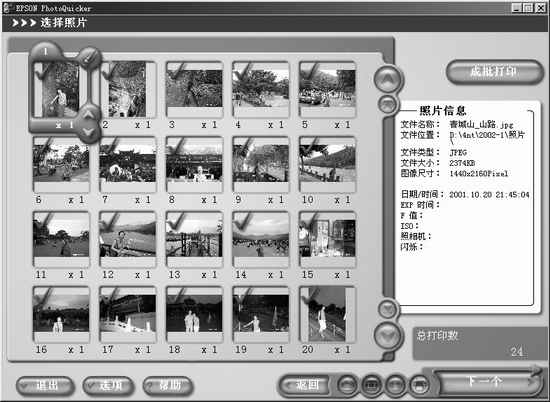The image size is (550, 402).
Task: Select the thumbnail of photo 11
Action: [61, 239]
